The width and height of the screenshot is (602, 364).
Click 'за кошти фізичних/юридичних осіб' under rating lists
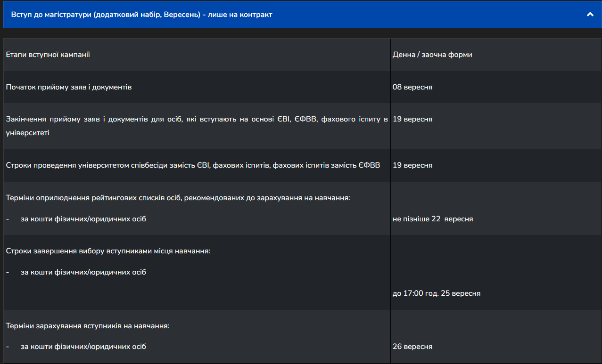(x=83, y=219)
